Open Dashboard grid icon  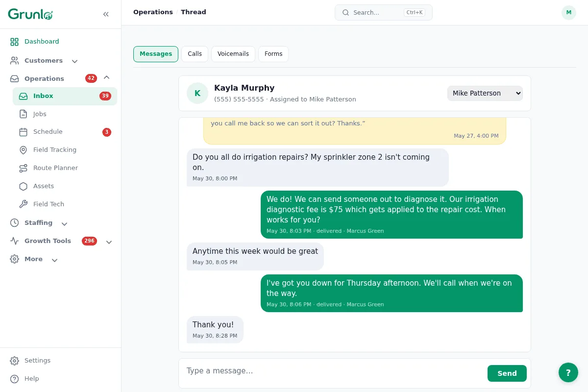[15, 42]
